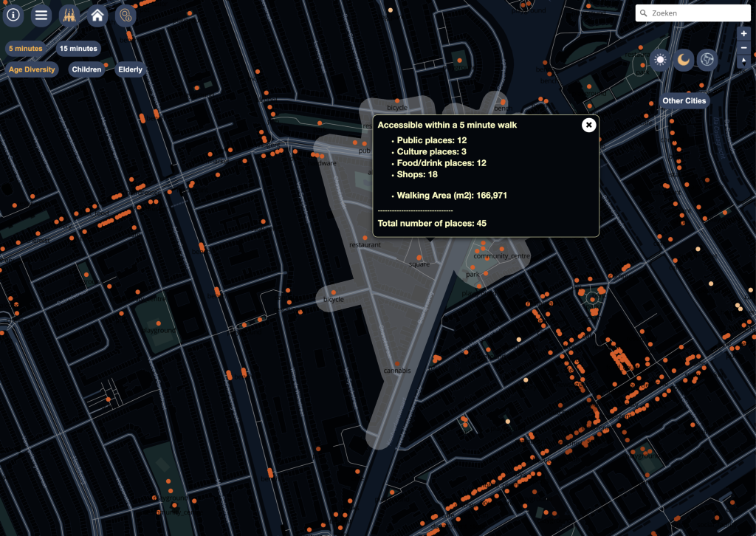Click the 'square' map label
The height and width of the screenshot is (536, 756).
pyautogui.click(x=419, y=264)
